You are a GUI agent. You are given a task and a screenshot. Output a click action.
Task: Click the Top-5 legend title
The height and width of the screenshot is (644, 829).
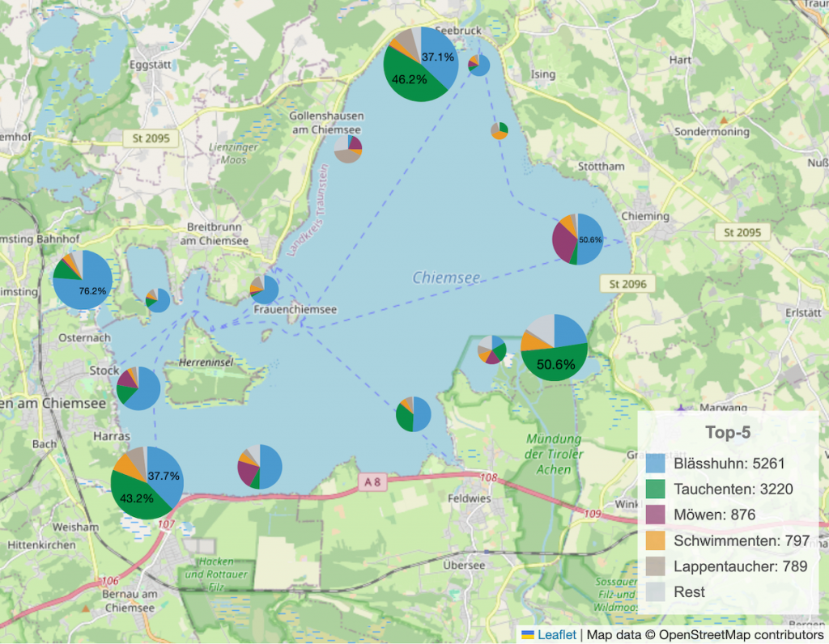click(x=728, y=433)
